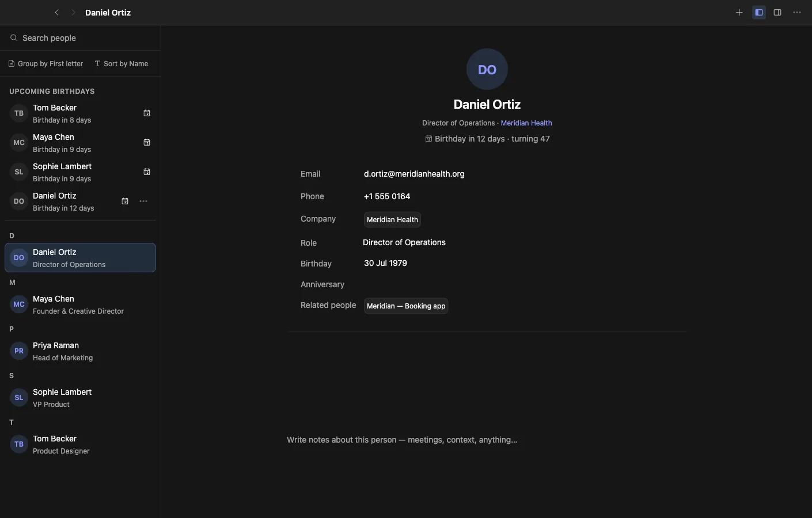Click calendar icon beside Tom Becker birthday
Screen dimensions: 812x518
click(x=147, y=113)
